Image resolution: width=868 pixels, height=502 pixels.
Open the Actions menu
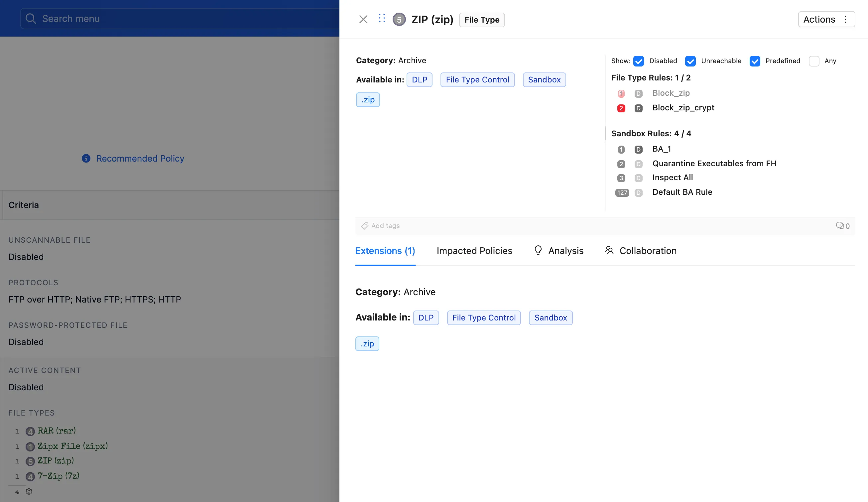pyautogui.click(x=826, y=19)
